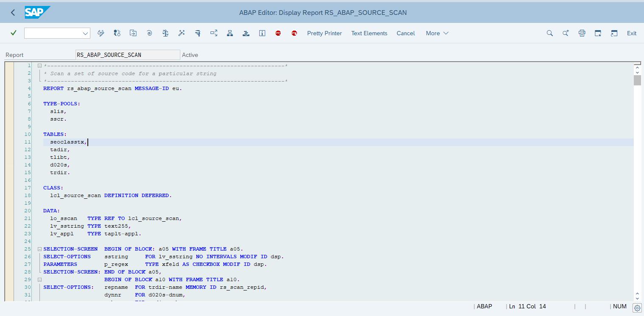Viewport: 644px width, 316px height.
Task: Expand the More menu
Action: click(437, 33)
